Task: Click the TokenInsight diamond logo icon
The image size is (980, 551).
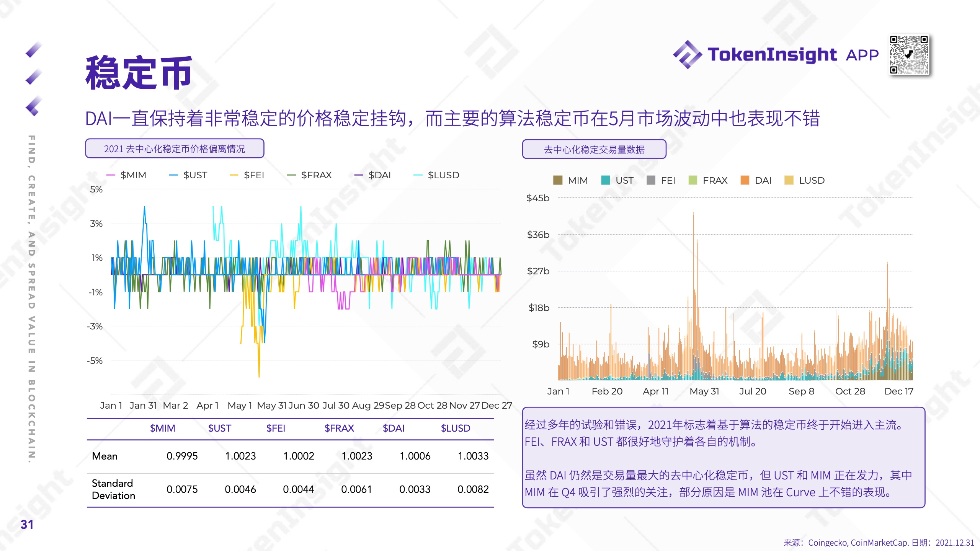Action: click(x=687, y=55)
